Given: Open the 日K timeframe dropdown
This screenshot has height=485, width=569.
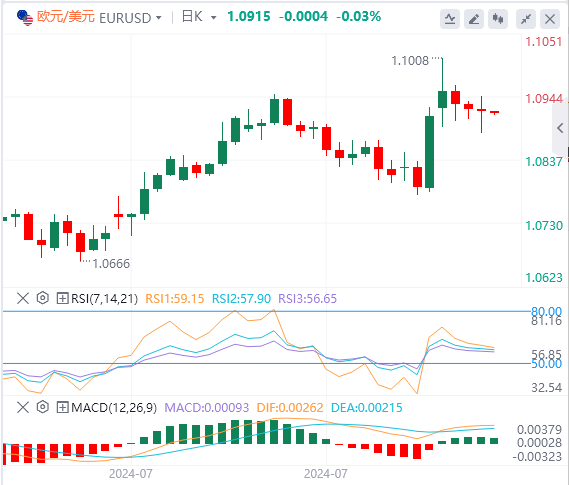Looking at the screenshot, I should click(x=213, y=18).
